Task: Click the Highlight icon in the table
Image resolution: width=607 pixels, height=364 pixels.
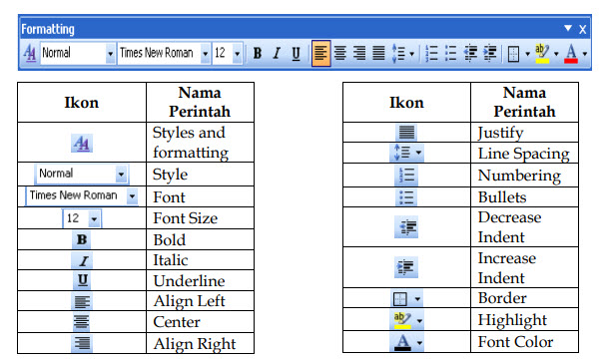Action: (407, 320)
